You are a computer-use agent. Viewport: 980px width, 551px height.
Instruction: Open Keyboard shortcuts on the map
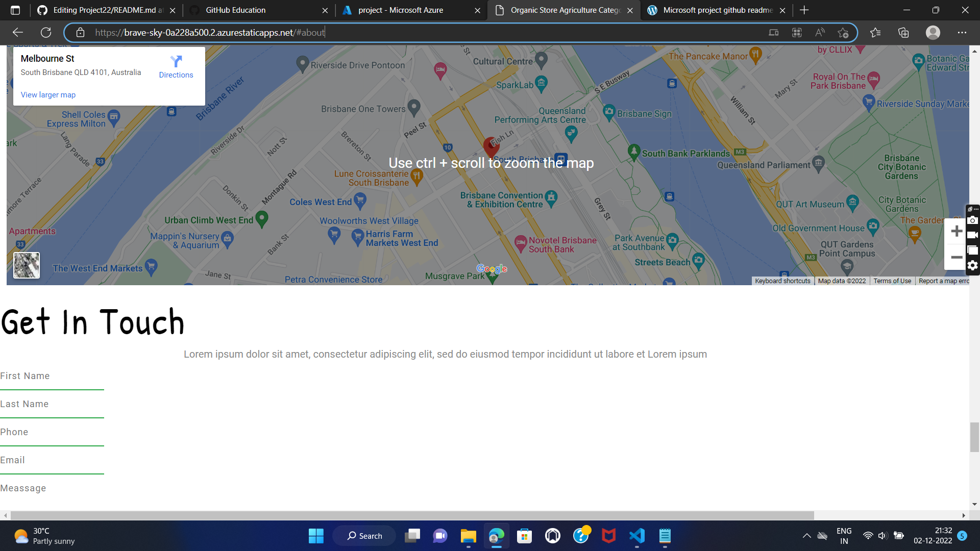[782, 281]
